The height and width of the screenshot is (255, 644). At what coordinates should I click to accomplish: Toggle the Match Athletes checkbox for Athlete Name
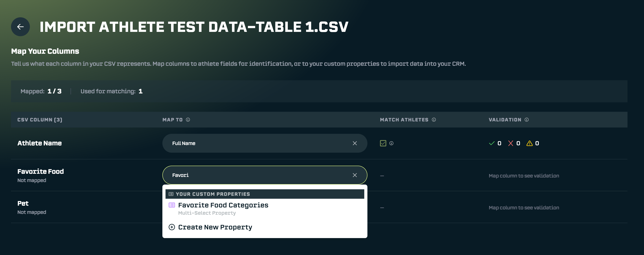click(x=383, y=143)
